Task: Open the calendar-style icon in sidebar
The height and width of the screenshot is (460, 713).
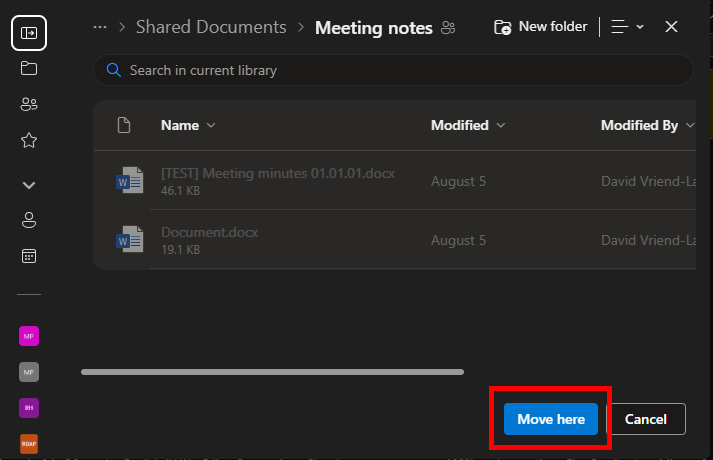Action: tap(28, 256)
